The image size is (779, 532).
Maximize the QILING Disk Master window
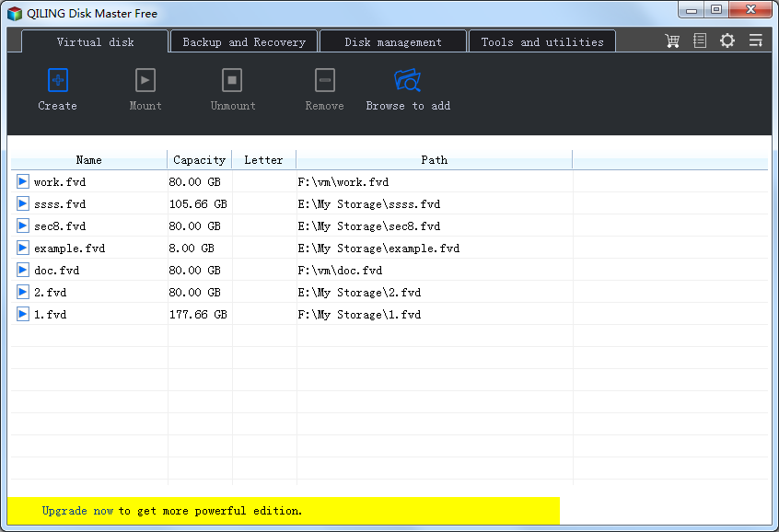(x=716, y=9)
